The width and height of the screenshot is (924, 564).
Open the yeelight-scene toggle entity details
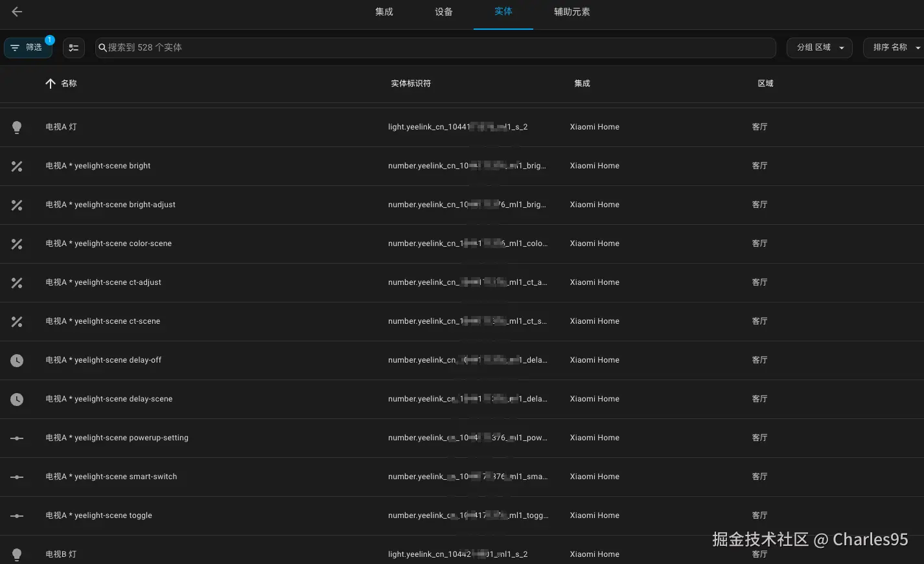98,515
